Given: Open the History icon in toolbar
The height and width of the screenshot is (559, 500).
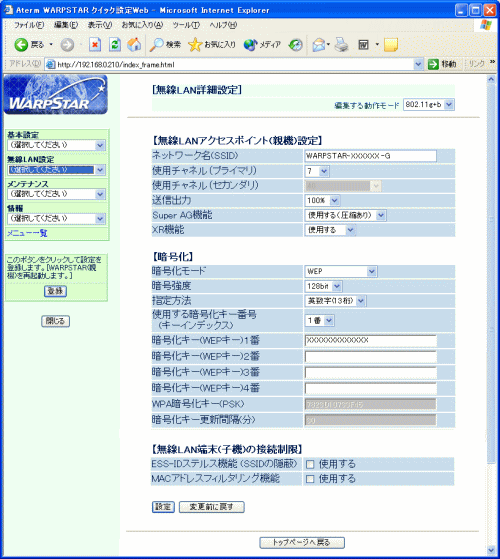Looking at the screenshot, I should tap(295, 45).
